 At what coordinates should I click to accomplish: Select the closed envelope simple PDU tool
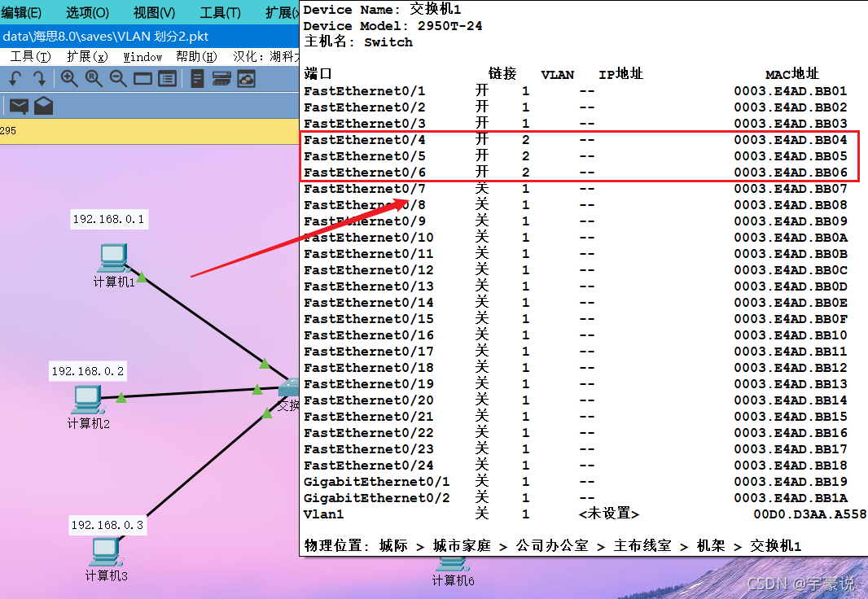coord(19,106)
